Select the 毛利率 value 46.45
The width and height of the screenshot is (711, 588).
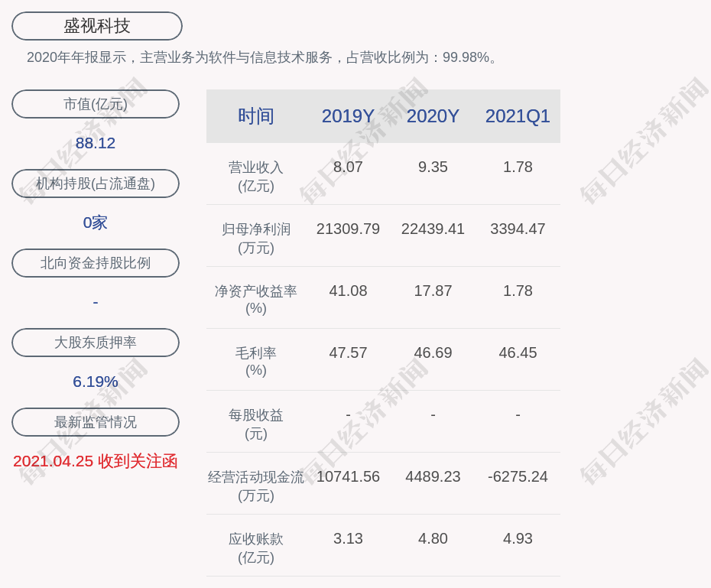[518, 352]
